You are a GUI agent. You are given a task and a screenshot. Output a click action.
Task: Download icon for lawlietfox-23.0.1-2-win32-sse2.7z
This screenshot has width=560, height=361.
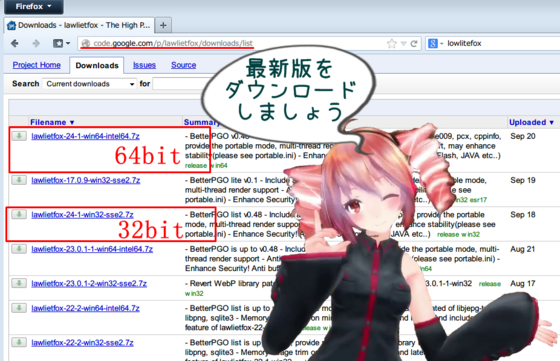[x=19, y=283]
